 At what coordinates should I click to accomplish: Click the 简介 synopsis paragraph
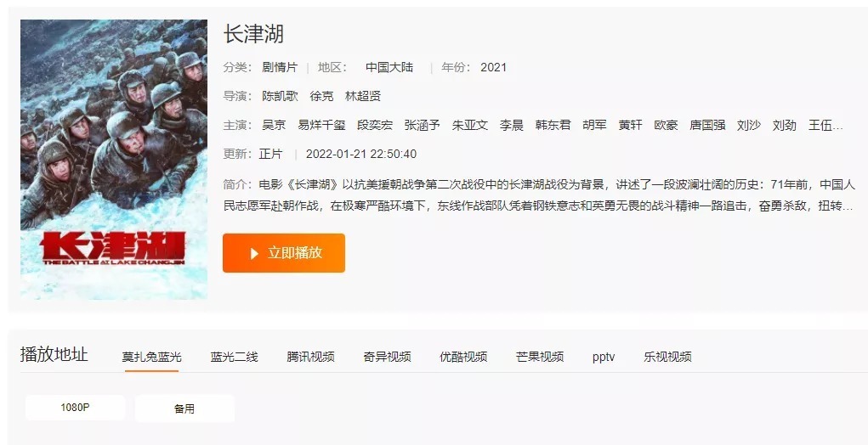point(539,195)
